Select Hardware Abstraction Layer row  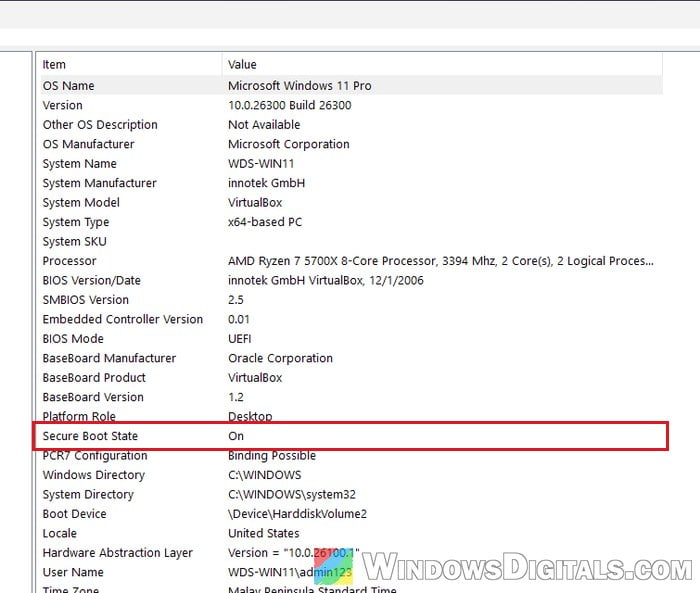tap(351, 553)
